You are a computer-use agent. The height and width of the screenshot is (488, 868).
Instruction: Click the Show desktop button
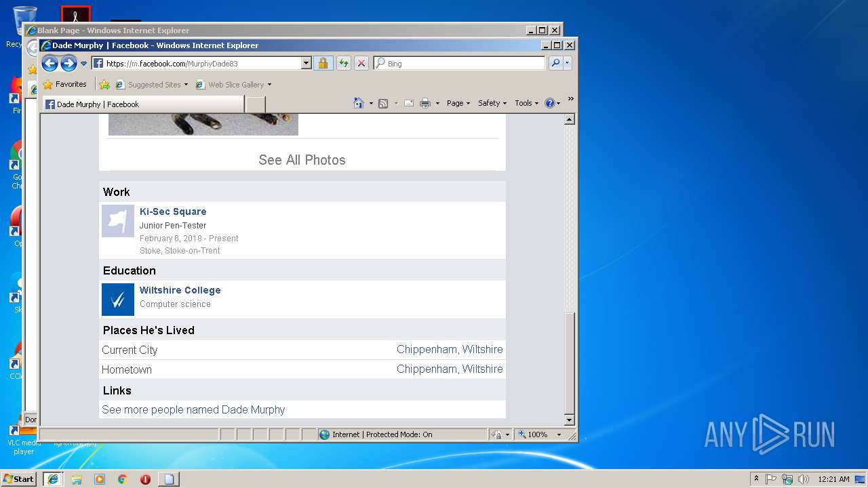click(861, 479)
